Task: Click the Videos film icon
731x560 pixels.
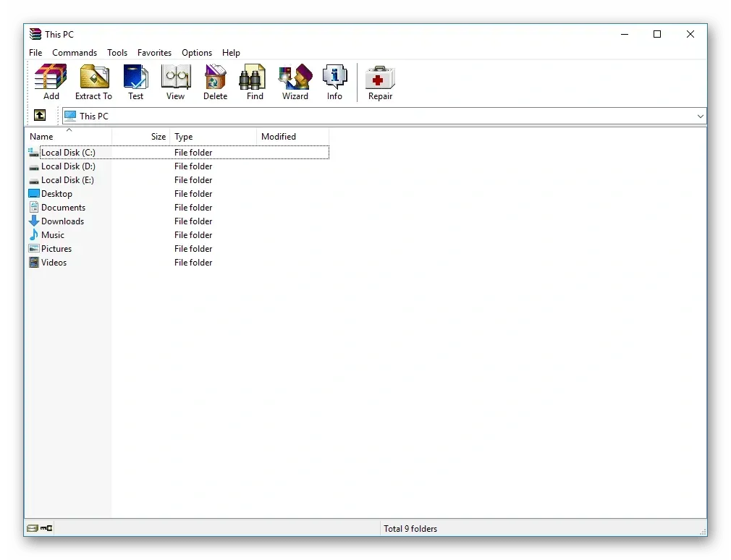Action: click(34, 263)
